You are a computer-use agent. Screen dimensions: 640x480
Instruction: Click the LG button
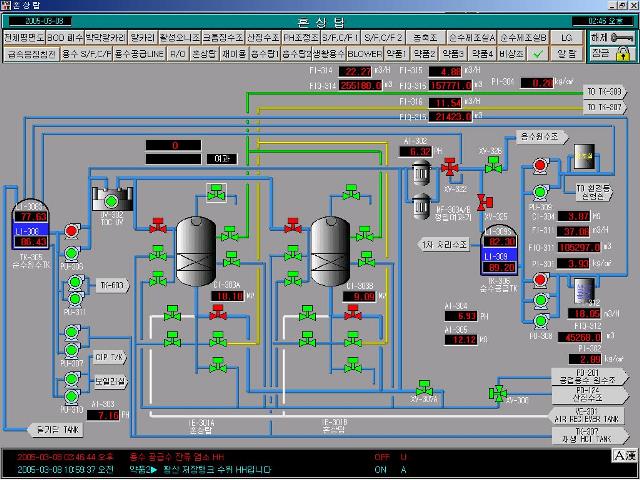567,38
